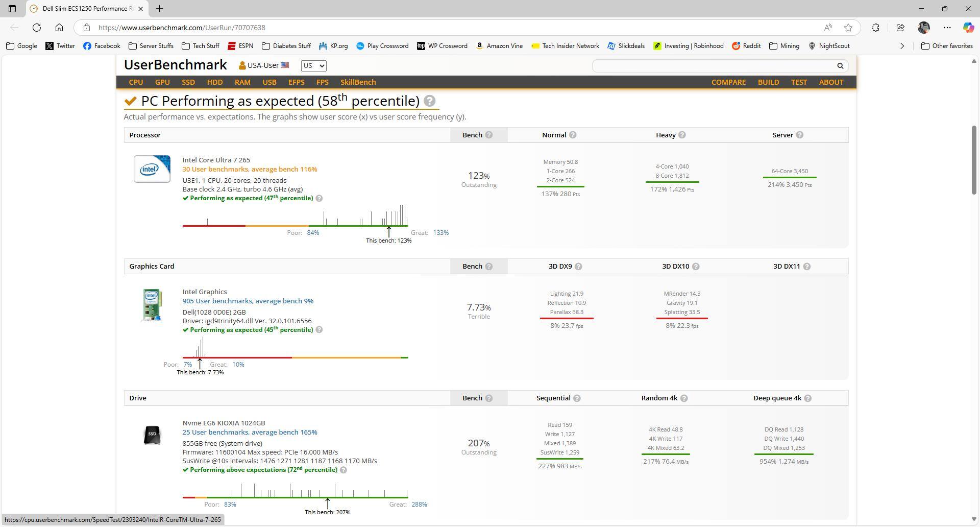Open Intel Core Ultra 7 265 link
The height and width of the screenshot is (527, 980).
pos(216,160)
